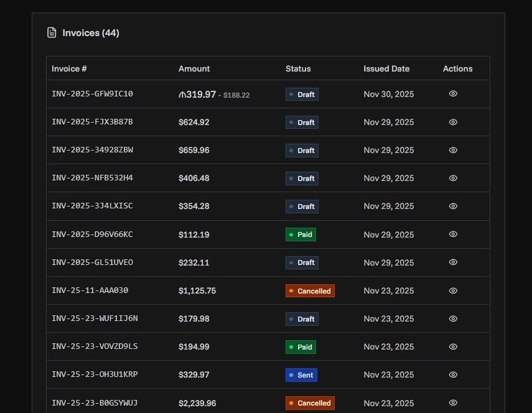Screen dimensions: 532x413
Task: Click the Sent badge on INV-25-23-OH3U1KRP
Action: [x=300, y=374]
